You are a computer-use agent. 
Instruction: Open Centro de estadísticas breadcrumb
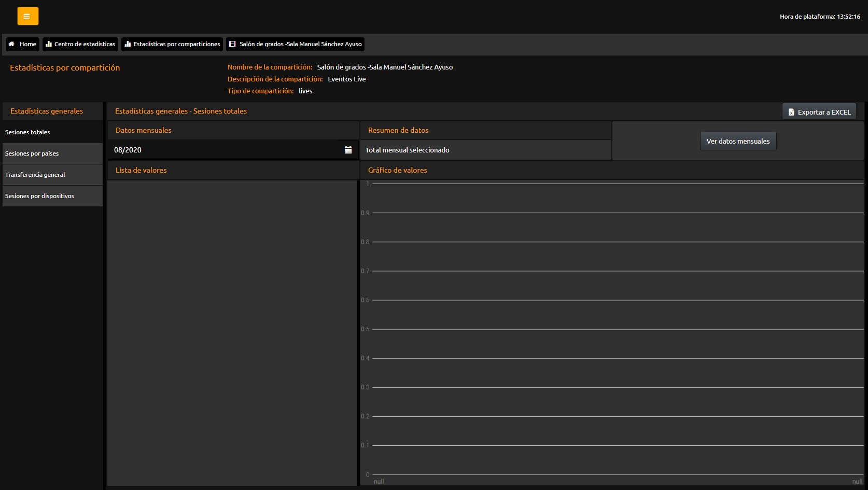(x=80, y=44)
